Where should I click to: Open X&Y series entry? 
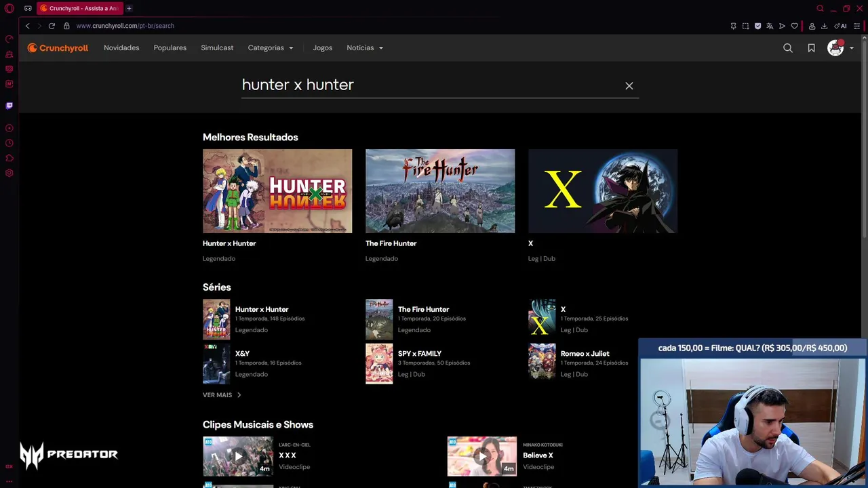(277, 364)
